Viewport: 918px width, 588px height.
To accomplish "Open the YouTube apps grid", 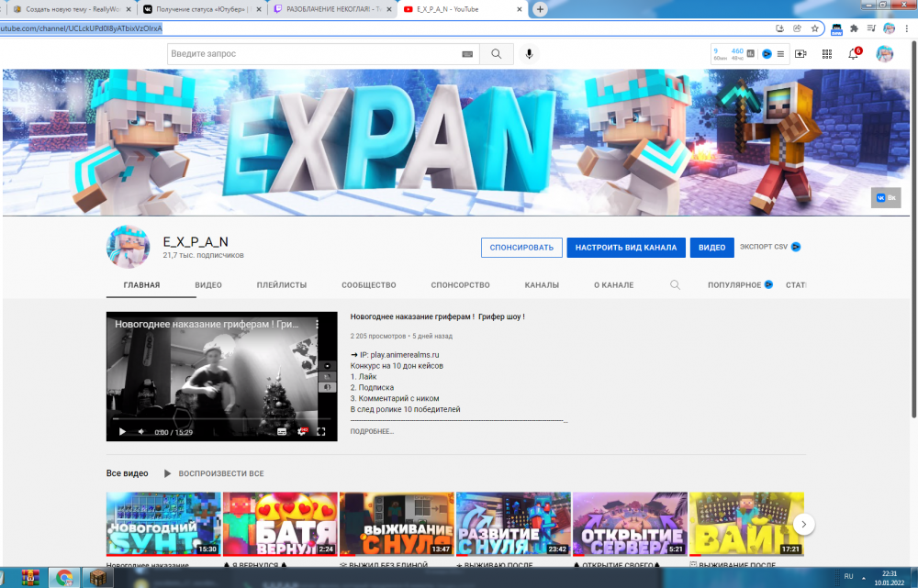I will [827, 54].
